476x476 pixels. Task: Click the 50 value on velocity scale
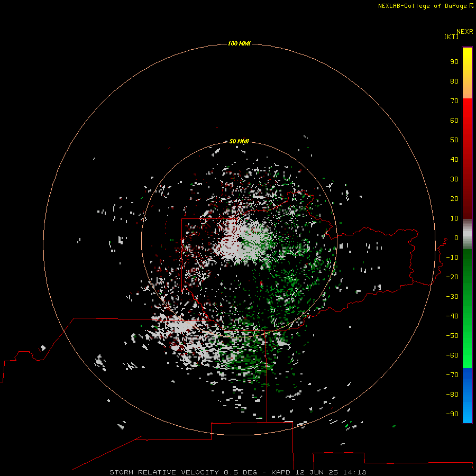pos(454,140)
